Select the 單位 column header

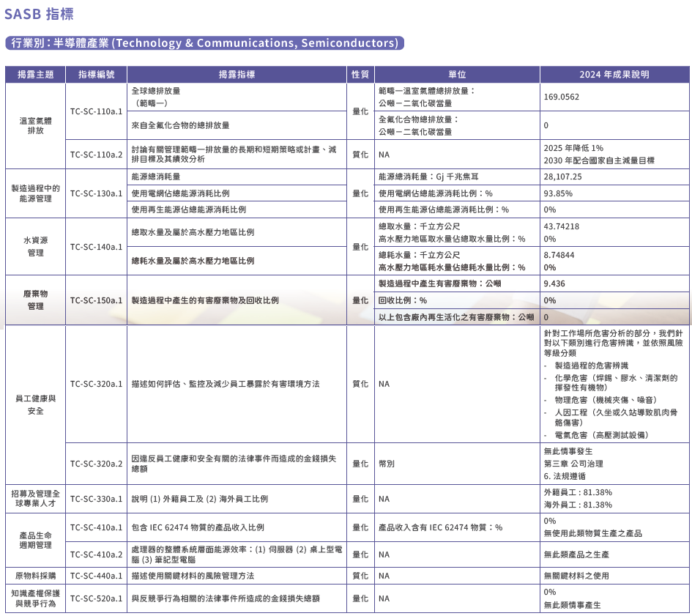click(x=457, y=75)
